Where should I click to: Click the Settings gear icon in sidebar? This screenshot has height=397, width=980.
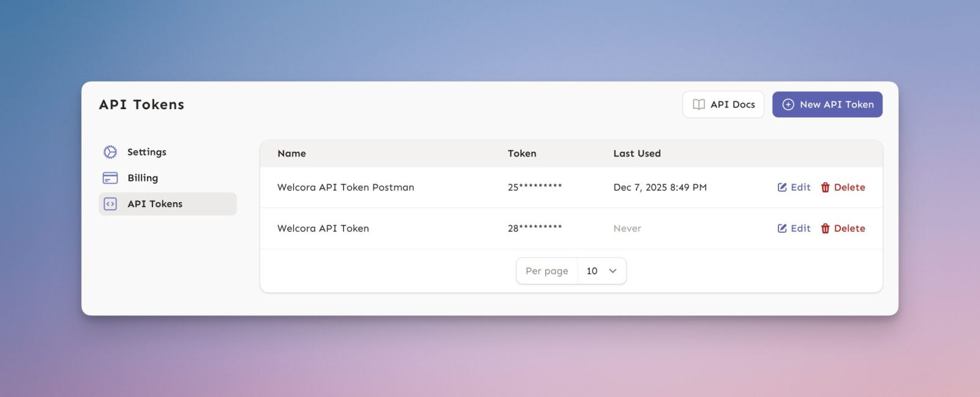point(110,152)
